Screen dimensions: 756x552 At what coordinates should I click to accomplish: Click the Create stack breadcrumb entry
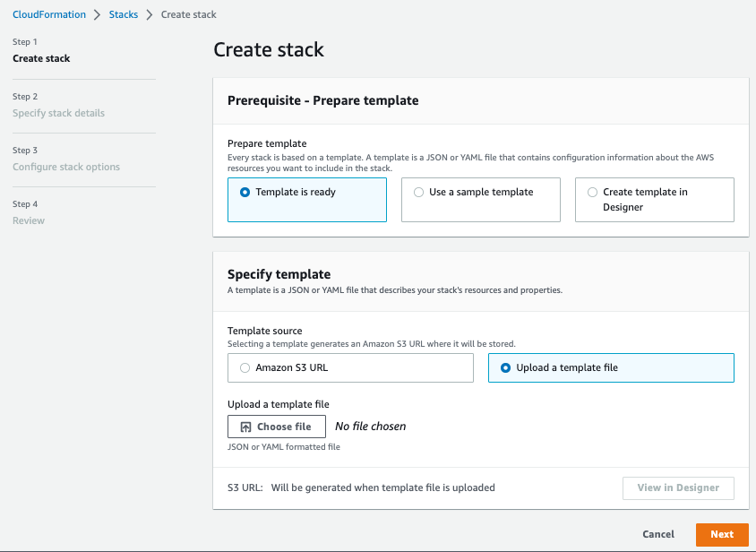tap(188, 14)
